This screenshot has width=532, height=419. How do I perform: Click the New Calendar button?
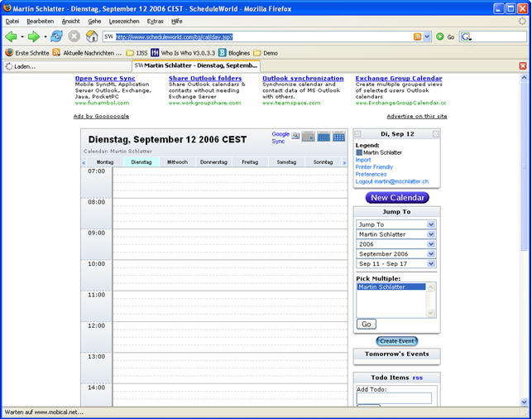397,198
